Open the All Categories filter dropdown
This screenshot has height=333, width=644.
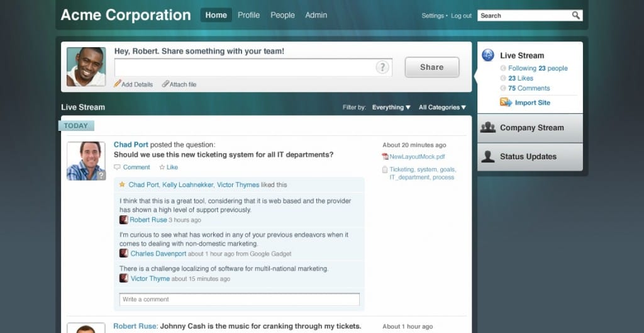[x=442, y=107]
